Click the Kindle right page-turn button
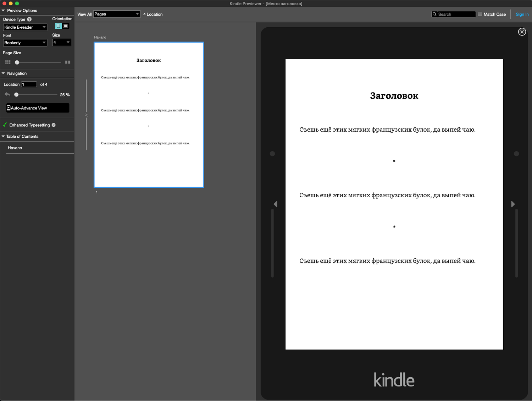This screenshot has height=401, width=532. point(516,154)
